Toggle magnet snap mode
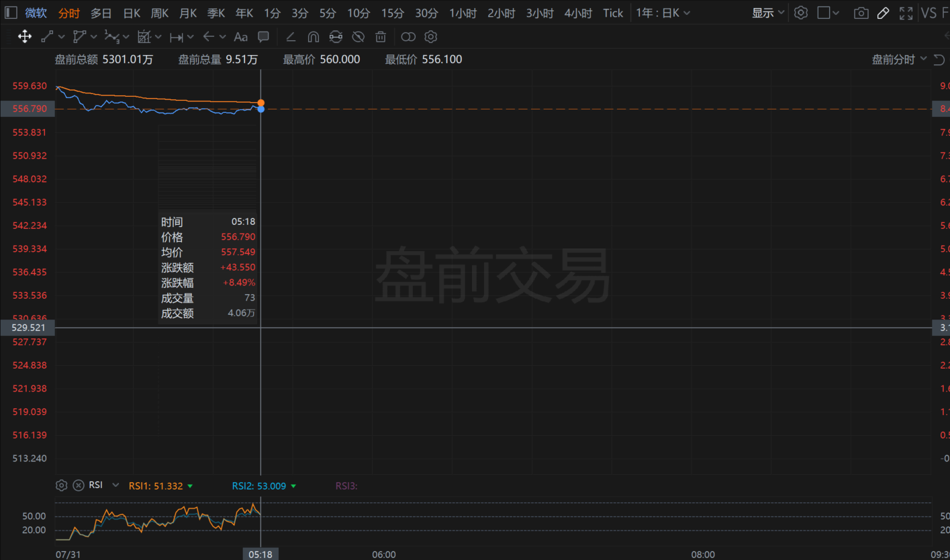The height and width of the screenshot is (560, 950). click(x=313, y=37)
